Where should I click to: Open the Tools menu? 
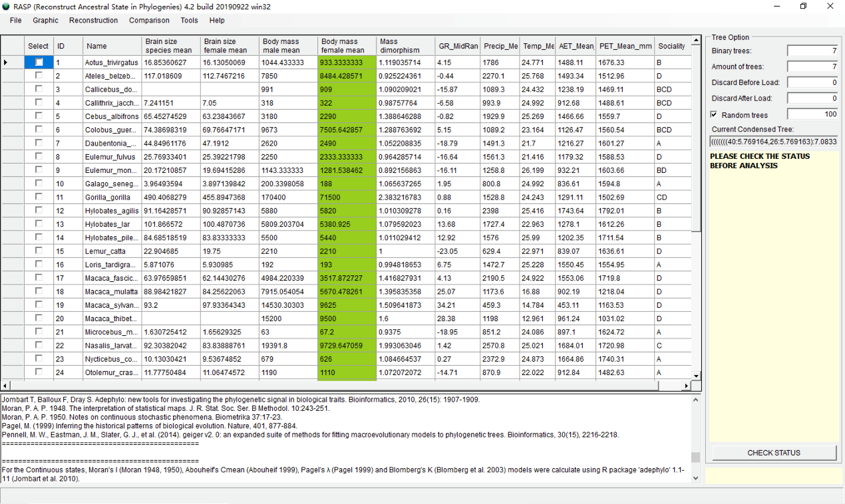point(189,20)
